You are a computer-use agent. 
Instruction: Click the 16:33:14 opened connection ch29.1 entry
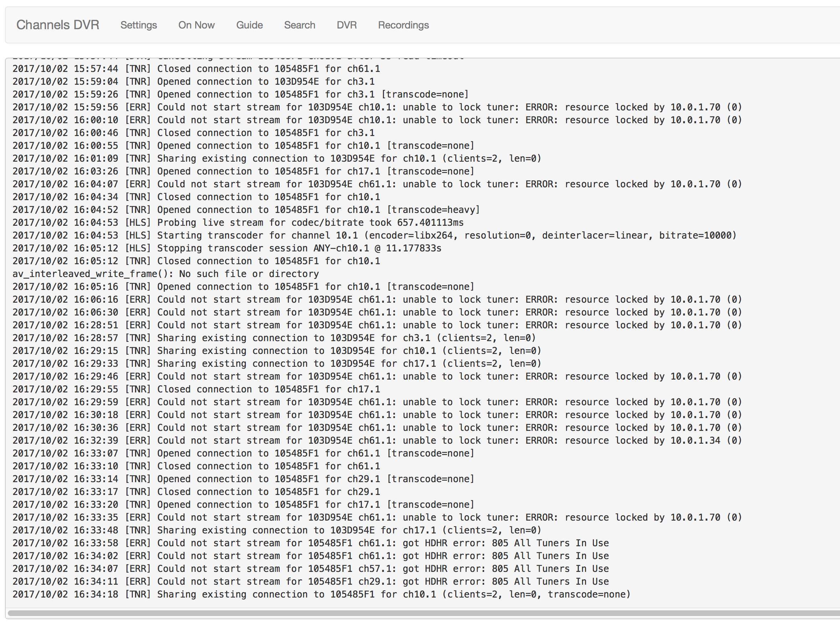(x=243, y=479)
